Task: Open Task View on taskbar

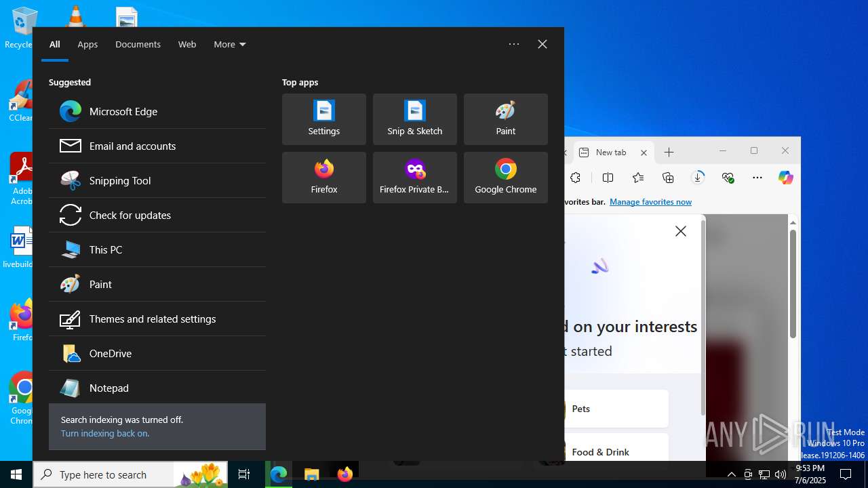Action: (x=244, y=474)
